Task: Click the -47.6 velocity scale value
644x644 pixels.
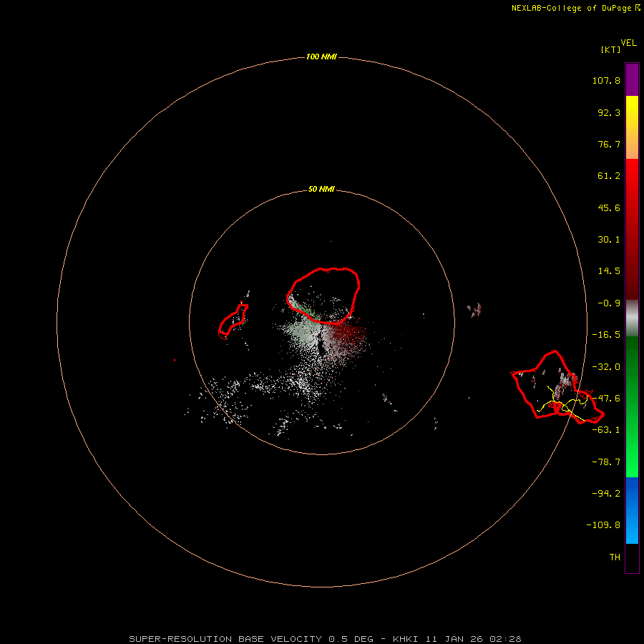Action: click(x=606, y=399)
